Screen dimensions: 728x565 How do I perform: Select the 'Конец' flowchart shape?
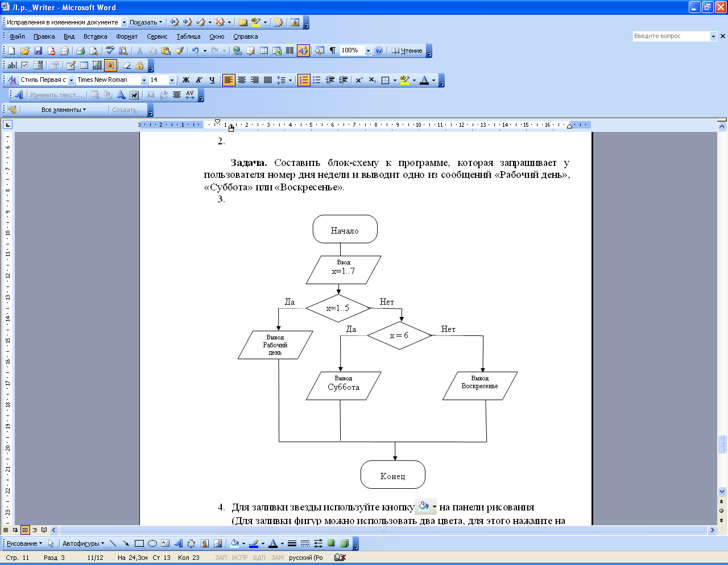tap(393, 475)
